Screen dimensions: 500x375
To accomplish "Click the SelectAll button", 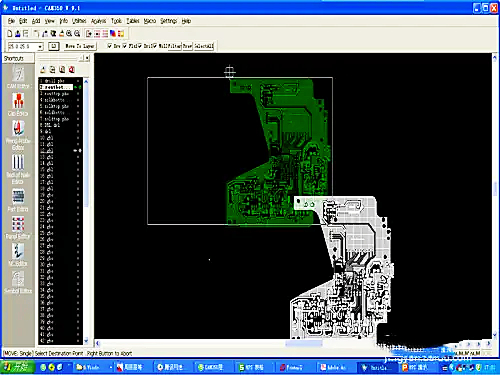I will pyautogui.click(x=204, y=46).
